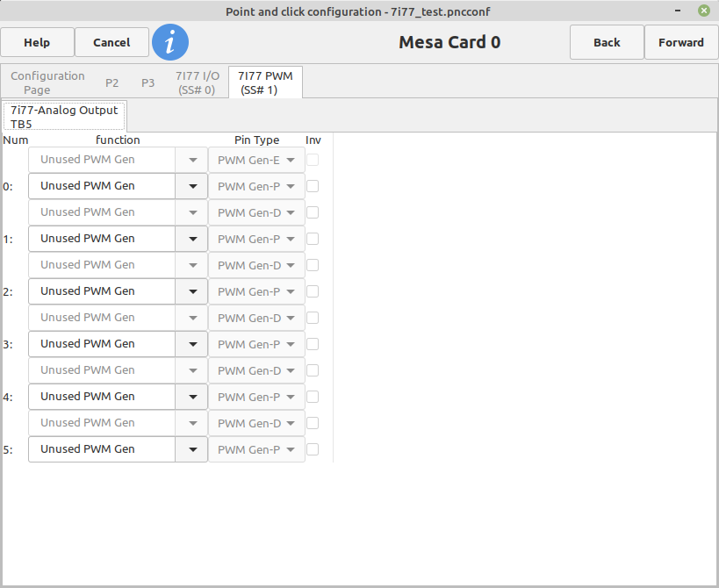Minimize the pncconf window
This screenshot has height=588, width=719.
click(x=678, y=11)
